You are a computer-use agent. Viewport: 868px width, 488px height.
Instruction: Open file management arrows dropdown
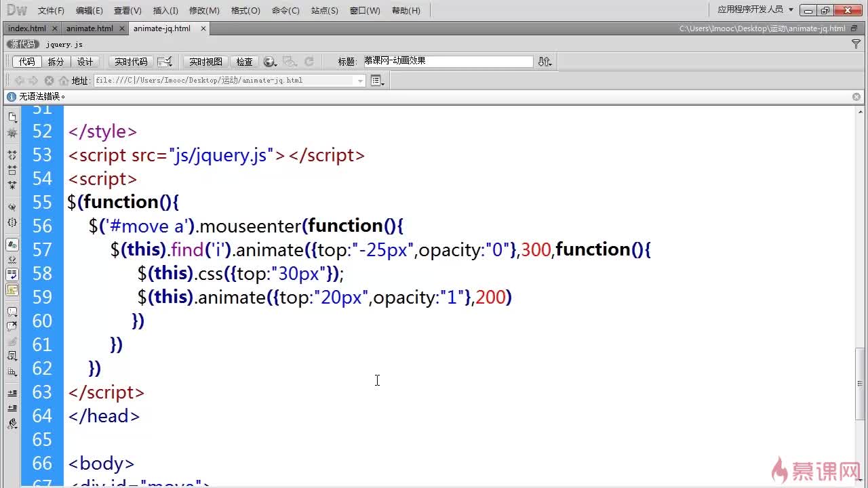[x=545, y=62]
